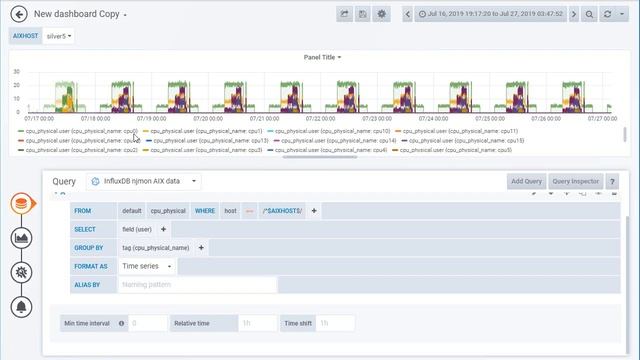Open the Query Inspector

pos(576,181)
